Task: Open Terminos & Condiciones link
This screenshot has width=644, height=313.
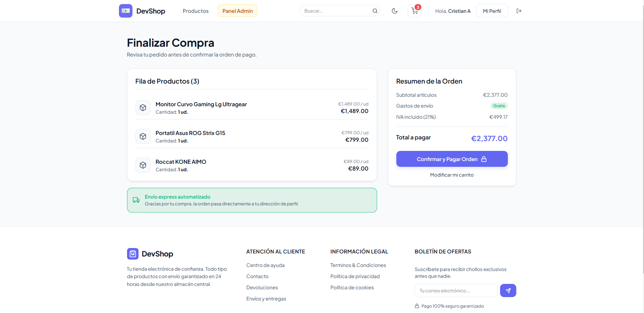Action: pyautogui.click(x=358, y=265)
